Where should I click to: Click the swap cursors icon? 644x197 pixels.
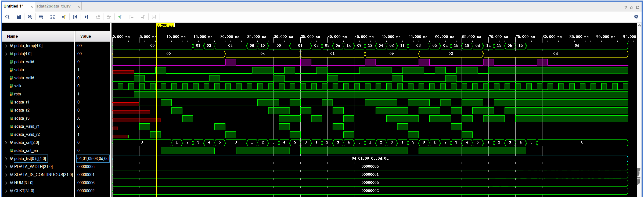tap(154, 17)
